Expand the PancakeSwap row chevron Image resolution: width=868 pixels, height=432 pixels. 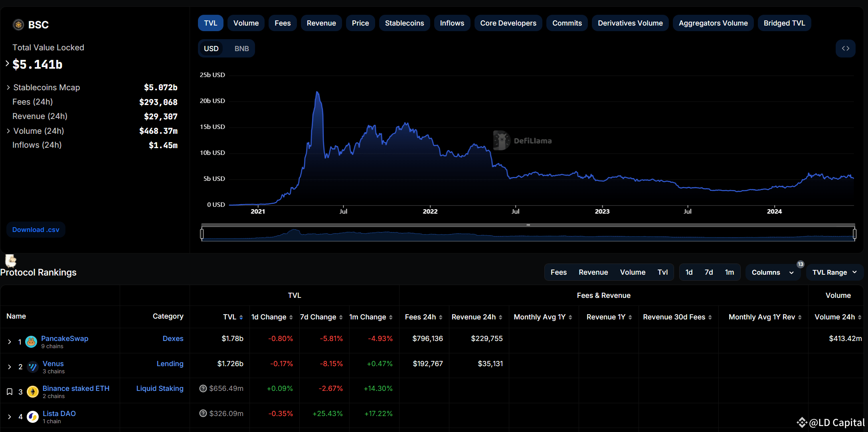coord(10,342)
